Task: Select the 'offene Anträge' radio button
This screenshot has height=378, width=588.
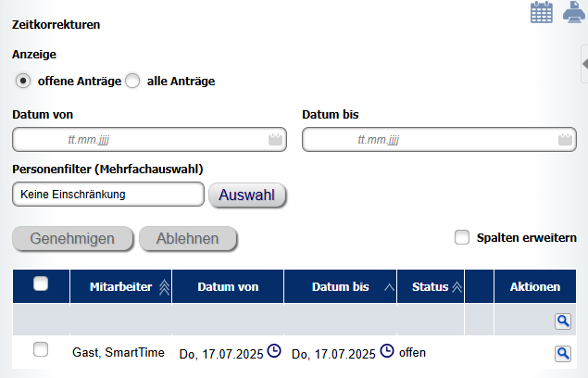Action: tap(23, 81)
